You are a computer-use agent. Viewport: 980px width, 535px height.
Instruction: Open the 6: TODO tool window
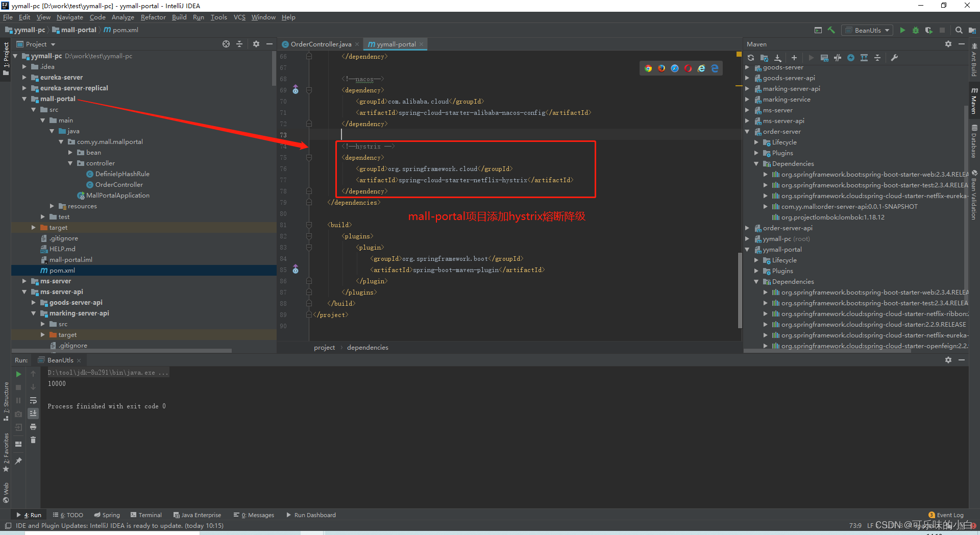click(68, 515)
